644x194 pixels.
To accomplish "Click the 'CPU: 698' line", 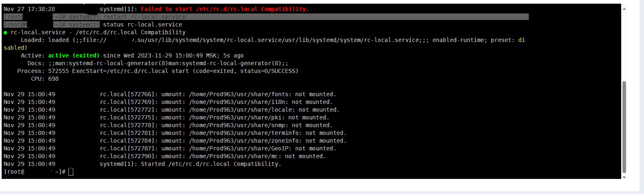I will pyautogui.click(x=45, y=79).
